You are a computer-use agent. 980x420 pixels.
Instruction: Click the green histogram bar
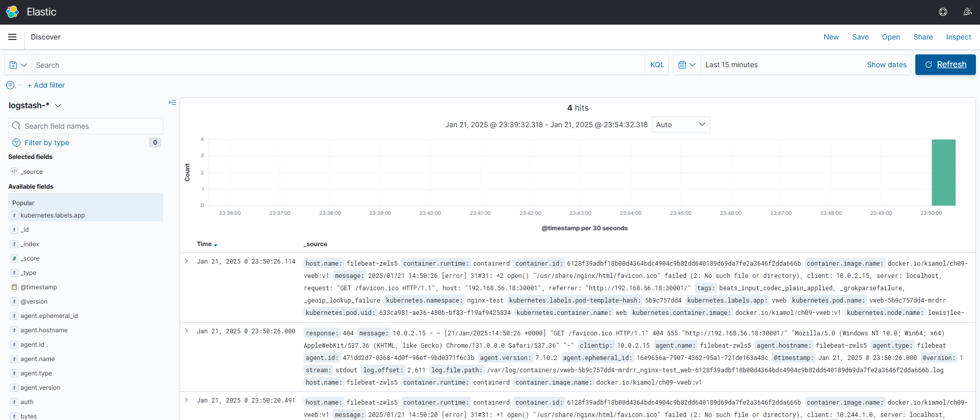[x=944, y=172]
